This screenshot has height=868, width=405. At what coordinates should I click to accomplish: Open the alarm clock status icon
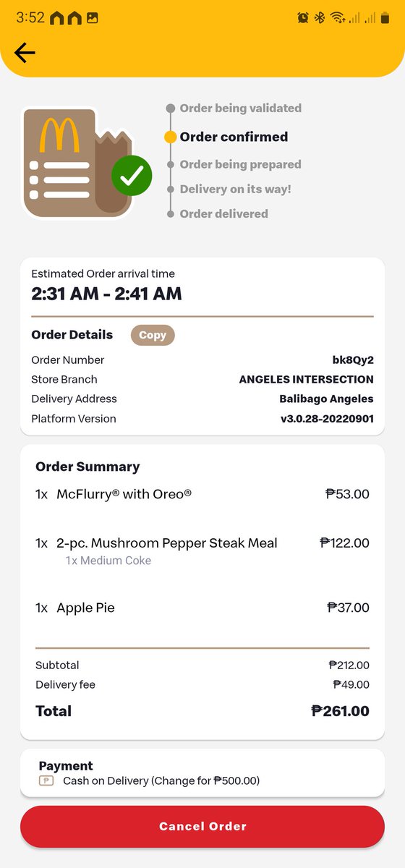pyautogui.click(x=303, y=18)
